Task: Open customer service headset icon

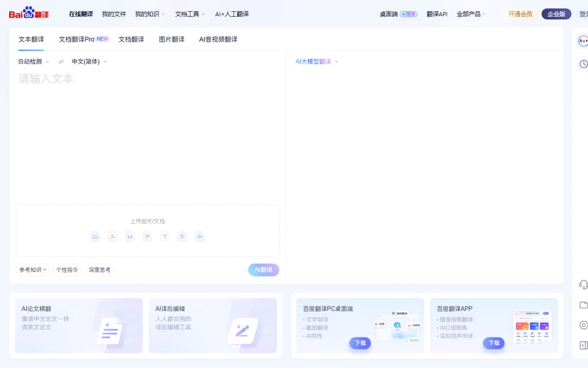Action: [x=583, y=285]
